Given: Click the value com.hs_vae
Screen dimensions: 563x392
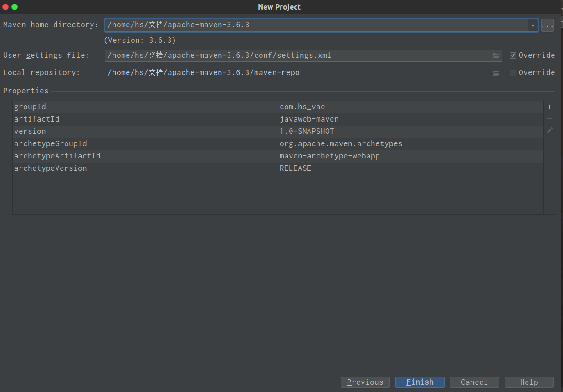Looking at the screenshot, I should [302, 107].
